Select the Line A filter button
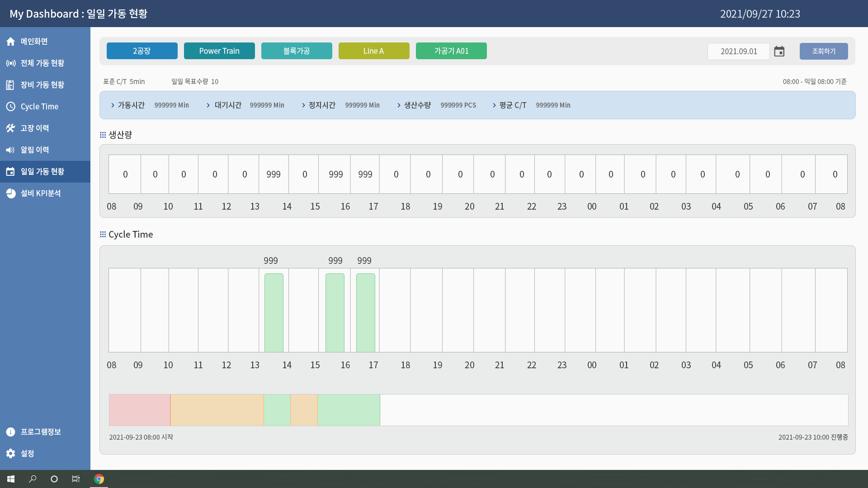Screen dimensions: 868x488 click(x=374, y=51)
